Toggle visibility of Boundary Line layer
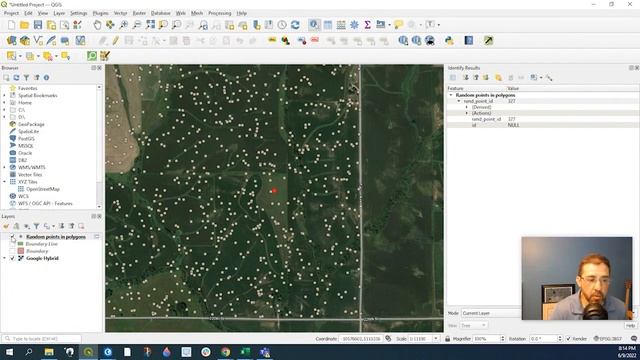 click(x=12, y=244)
